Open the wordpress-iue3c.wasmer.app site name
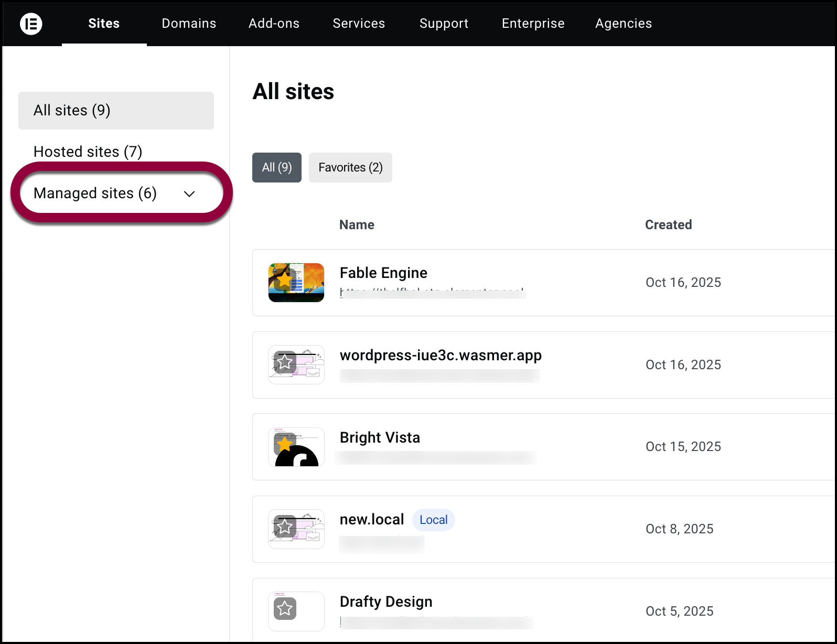Image resolution: width=837 pixels, height=644 pixels. [441, 355]
